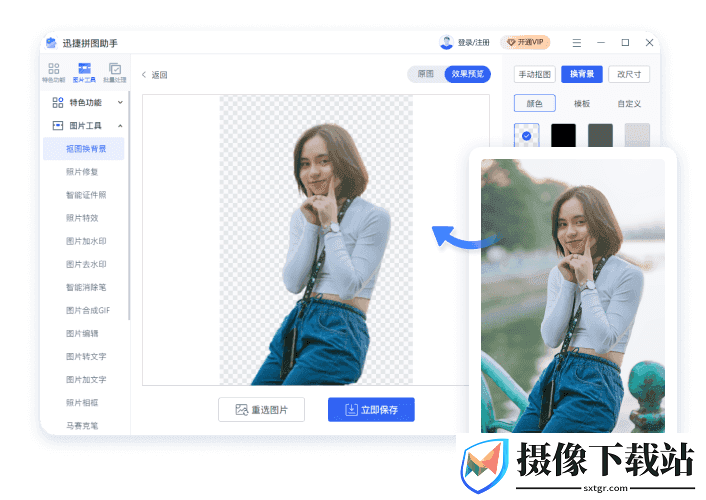Collapse the 图片工具 sidebar section chevron
This screenshot has height=500, width=706.
[120, 126]
